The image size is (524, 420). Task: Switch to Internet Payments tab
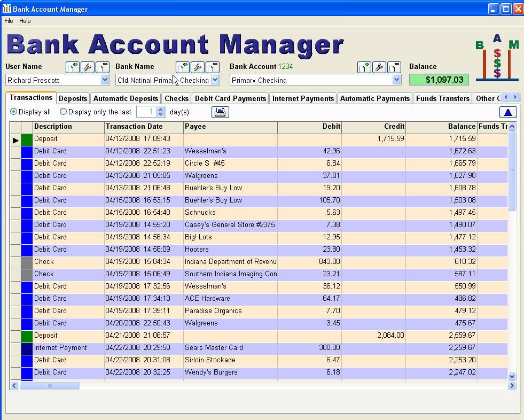[303, 99]
